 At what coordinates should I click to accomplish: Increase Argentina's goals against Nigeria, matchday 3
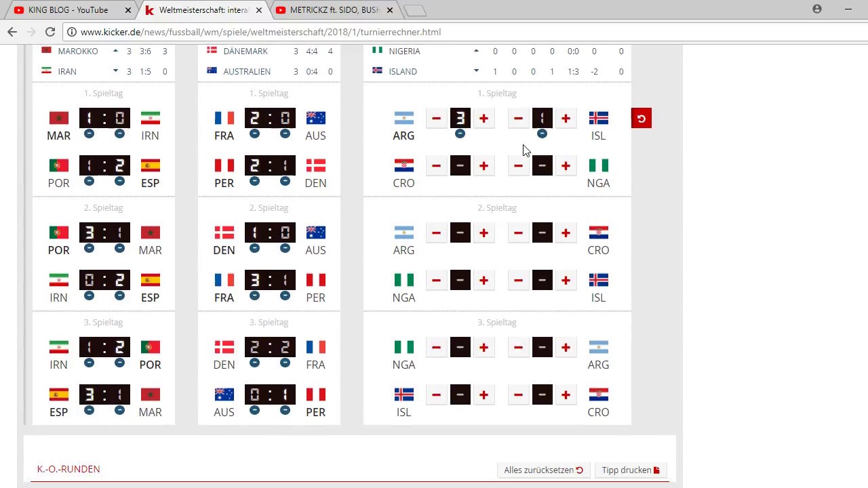566,348
